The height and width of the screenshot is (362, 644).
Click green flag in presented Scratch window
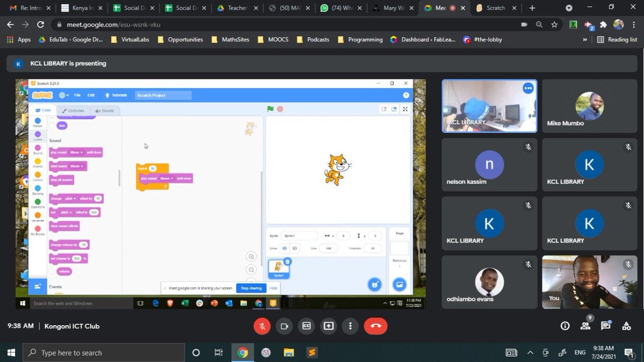click(270, 109)
